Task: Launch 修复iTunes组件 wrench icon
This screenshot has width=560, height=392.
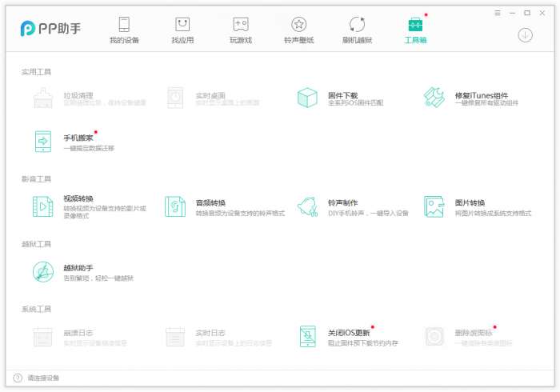Action: 434,97
